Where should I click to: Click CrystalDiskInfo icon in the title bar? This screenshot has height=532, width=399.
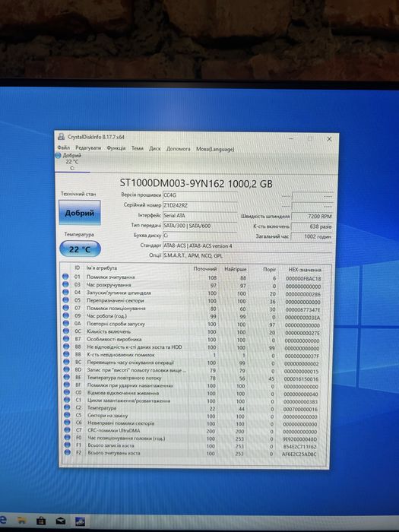point(61,136)
